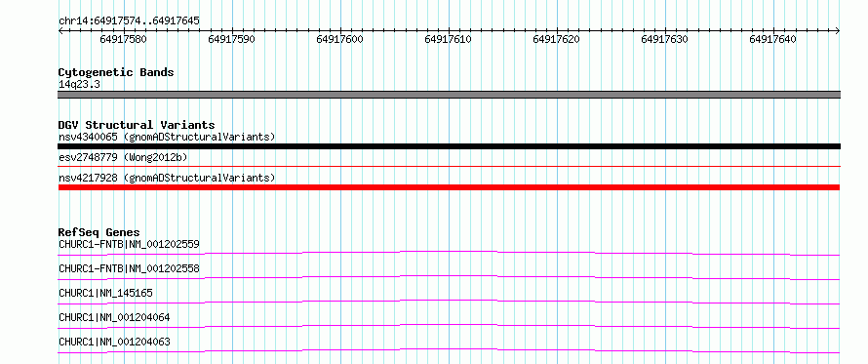Click the magenta NM_001204063 transcript line
Screen dimensions: 868x364
(x=449, y=350)
